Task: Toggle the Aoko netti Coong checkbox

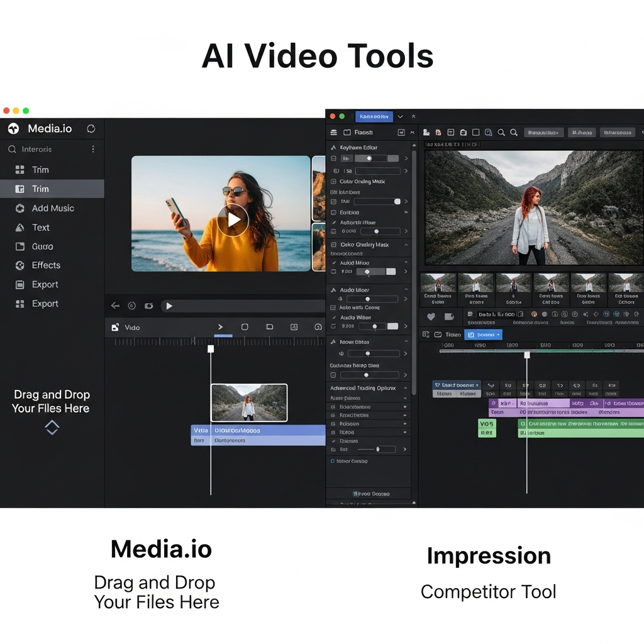Action: click(x=333, y=308)
